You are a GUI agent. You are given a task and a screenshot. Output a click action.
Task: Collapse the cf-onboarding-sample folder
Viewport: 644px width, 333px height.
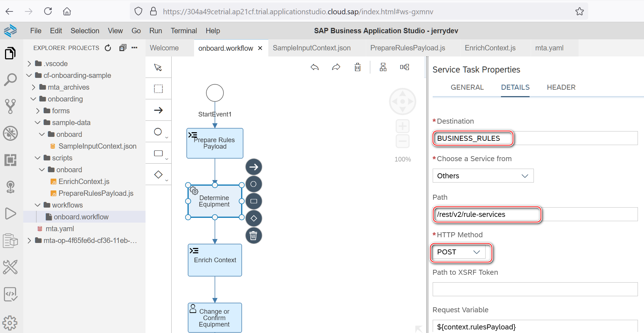point(29,75)
